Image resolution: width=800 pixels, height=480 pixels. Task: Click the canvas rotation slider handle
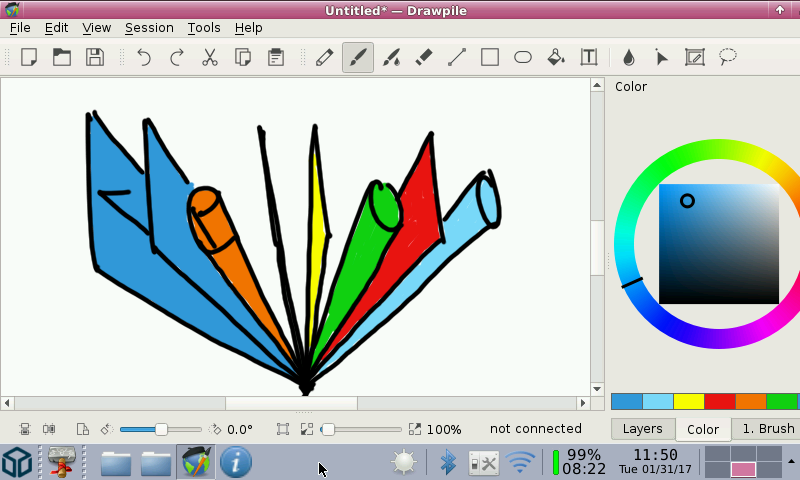[161, 429]
